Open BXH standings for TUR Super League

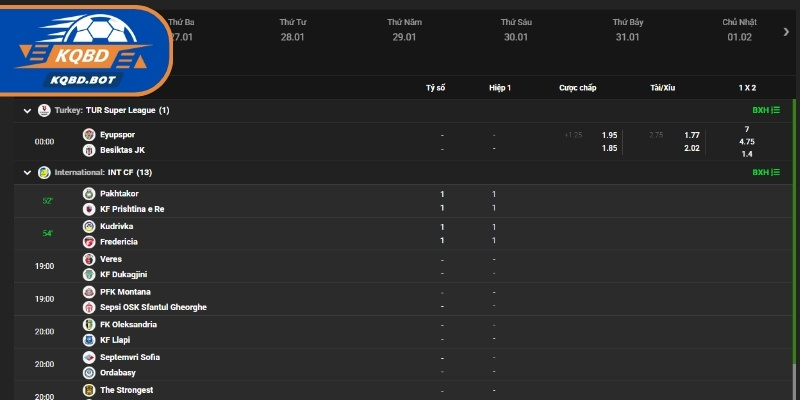coord(765,110)
